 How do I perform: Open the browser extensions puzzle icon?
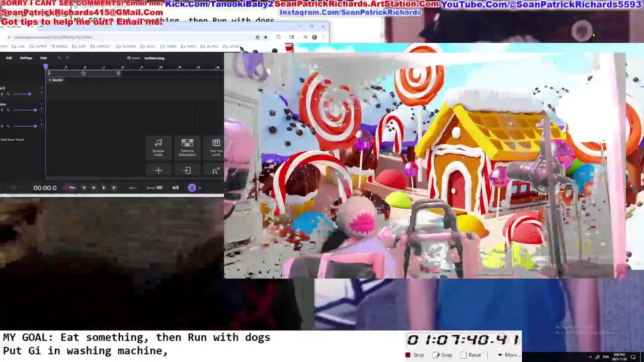(x=278, y=37)
